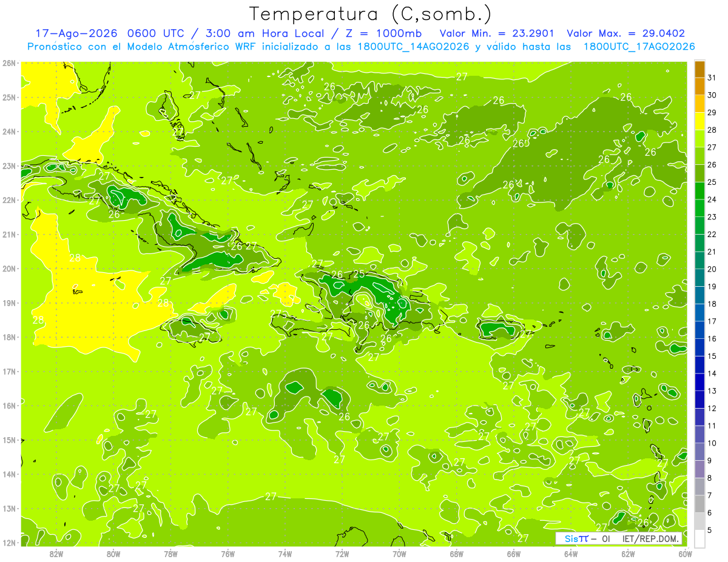Click the 16N latitude axis label

click(9, 406)
